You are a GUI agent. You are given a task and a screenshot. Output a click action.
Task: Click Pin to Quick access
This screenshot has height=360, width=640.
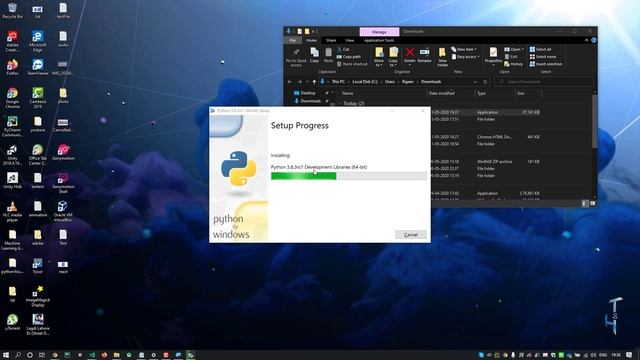296,57
